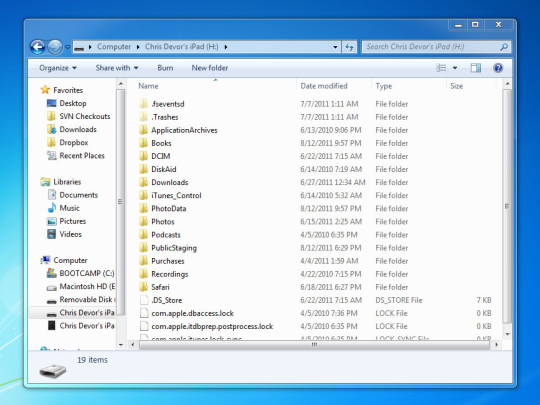Click the search magnifier icon
This screenshot has height=405, width=540.
[x=504, y=47]
